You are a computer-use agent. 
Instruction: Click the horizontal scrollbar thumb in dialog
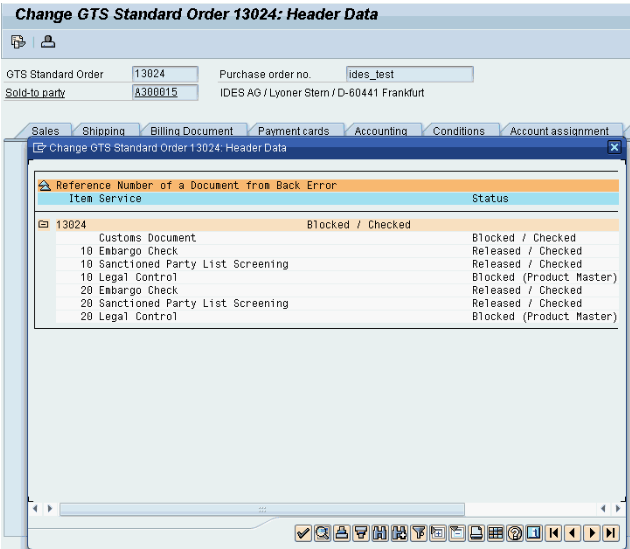[x=262, y=509]
